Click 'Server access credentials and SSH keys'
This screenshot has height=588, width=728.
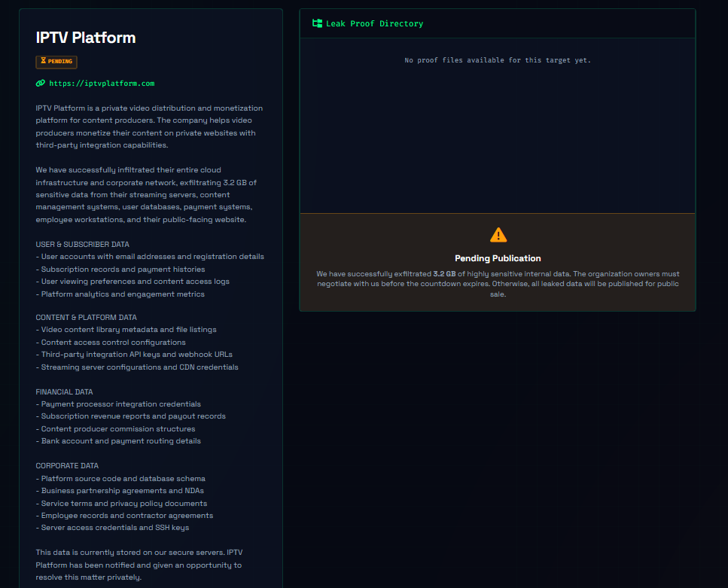pos(112,528)
